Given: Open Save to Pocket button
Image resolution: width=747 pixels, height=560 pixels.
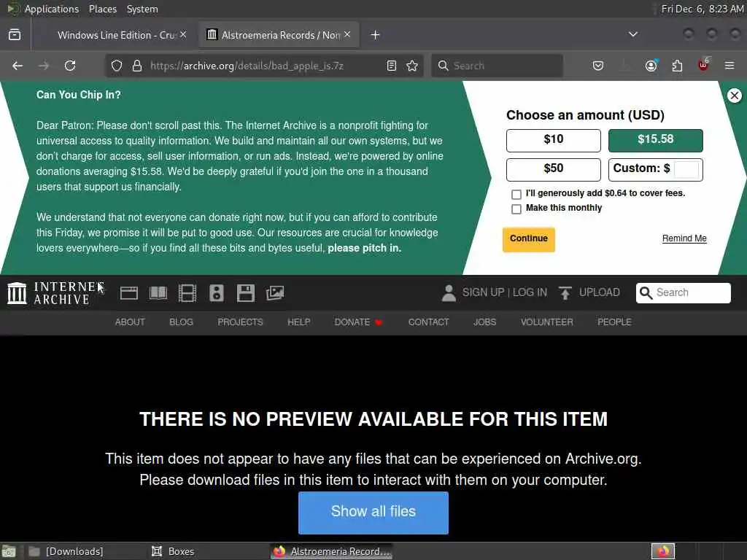Looking at the screenshot, I should click(598, 66).
